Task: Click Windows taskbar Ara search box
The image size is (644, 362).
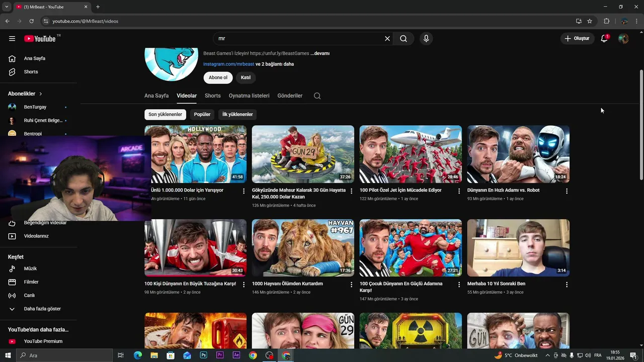Action: click(64, 355)
